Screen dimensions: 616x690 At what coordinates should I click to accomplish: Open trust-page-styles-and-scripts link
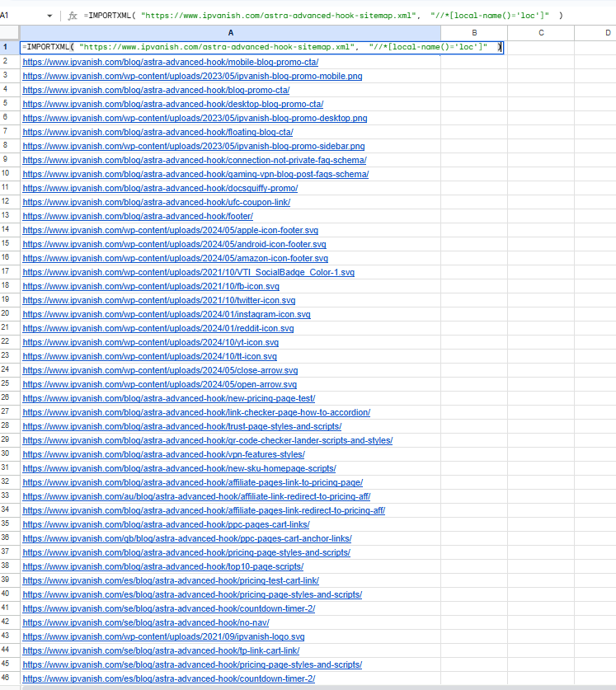(x=182, y=426)
